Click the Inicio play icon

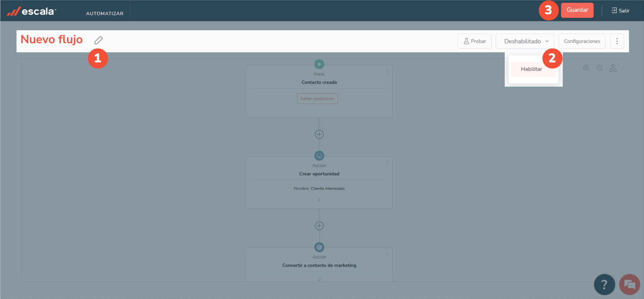(319, 64)
